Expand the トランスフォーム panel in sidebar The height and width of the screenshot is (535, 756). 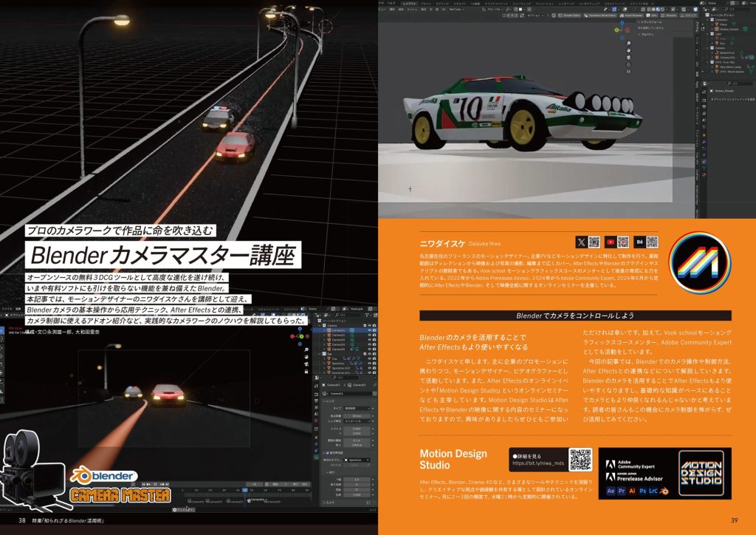pos(650,21)
